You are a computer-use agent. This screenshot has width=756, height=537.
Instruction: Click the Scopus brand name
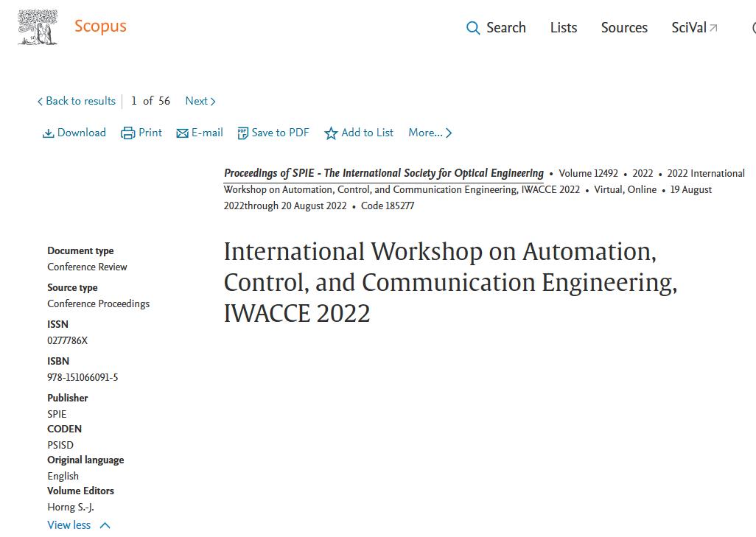coord(100,27)
